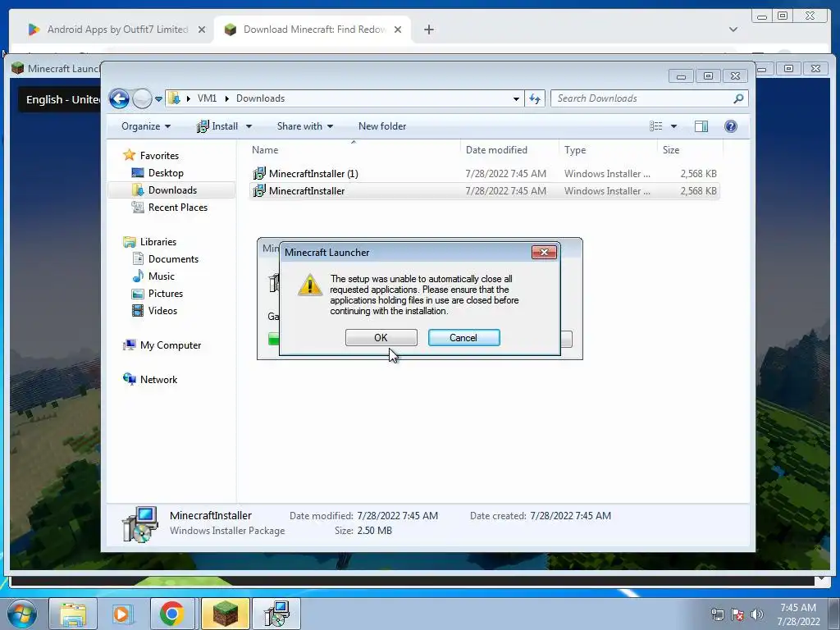Click Downloads in the address breadcrumb
The height and width of the screenshot is (630, 840).
click(x=260, y=98)
